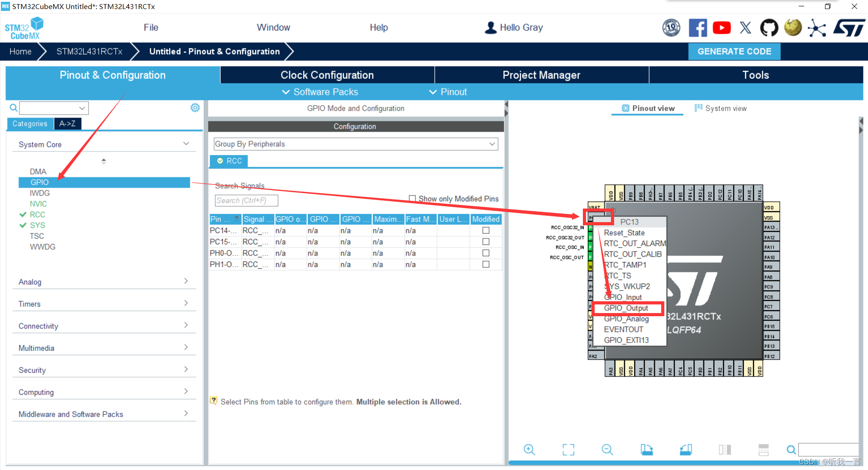This screenshot has width=868, height=470.
Task: Open the Help menu
Action: [x=379, y=28]
